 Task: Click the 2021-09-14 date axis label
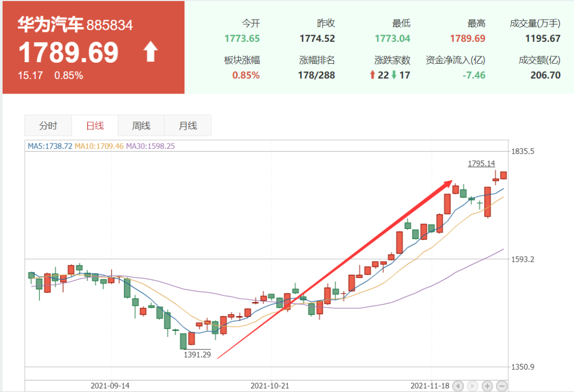[110, 386]
